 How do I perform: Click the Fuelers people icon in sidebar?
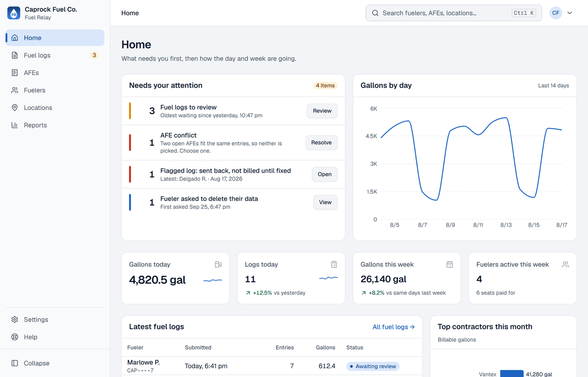tap(15, 90)
